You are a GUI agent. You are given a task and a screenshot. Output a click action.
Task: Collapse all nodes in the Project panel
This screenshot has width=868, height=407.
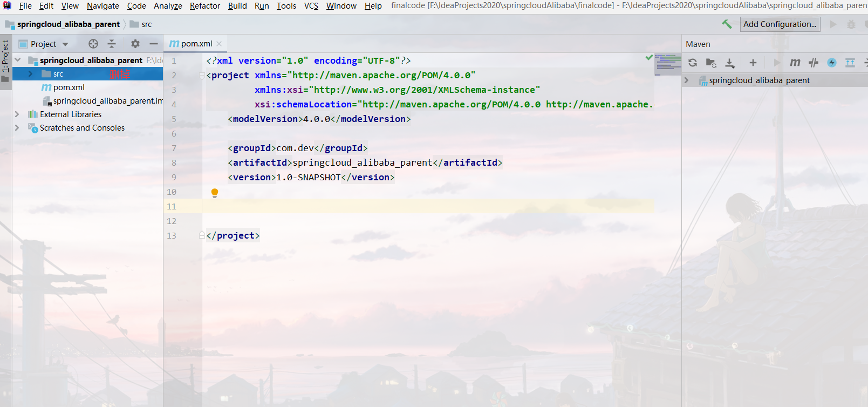(x=112, y=44)
